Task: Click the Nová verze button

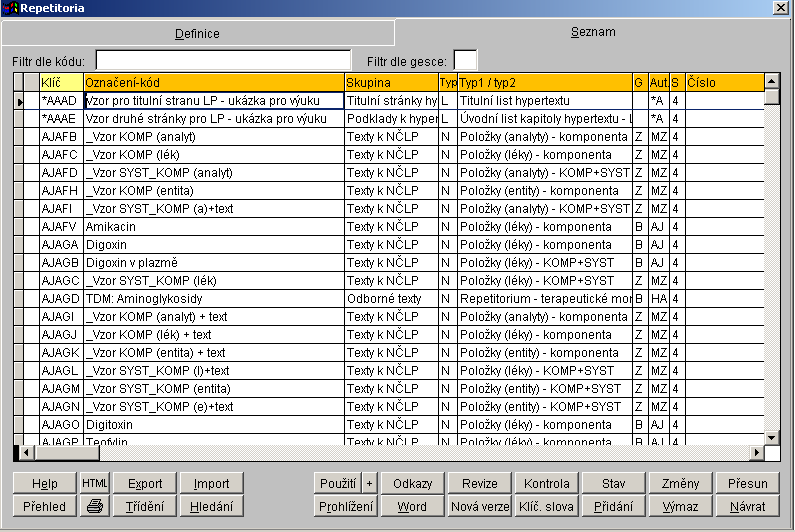Action: pyautogui.click(x=479, y=507)
